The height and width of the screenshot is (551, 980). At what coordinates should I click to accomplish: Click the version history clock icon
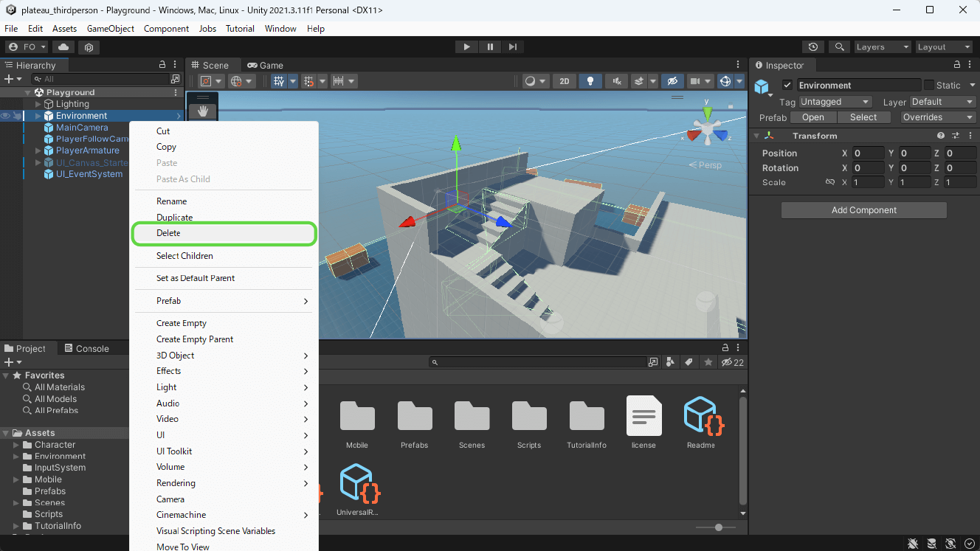pyautogui.click(x=812, y=46)
